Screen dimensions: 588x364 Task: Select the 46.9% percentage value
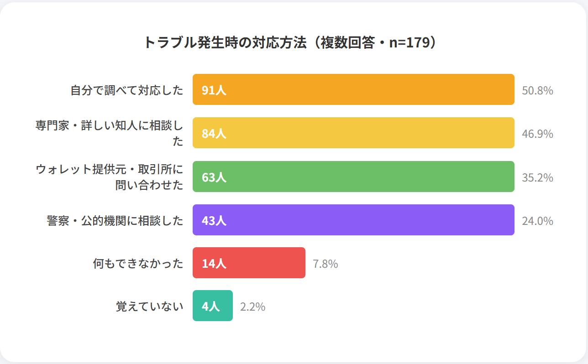click(x=537, y=134)
